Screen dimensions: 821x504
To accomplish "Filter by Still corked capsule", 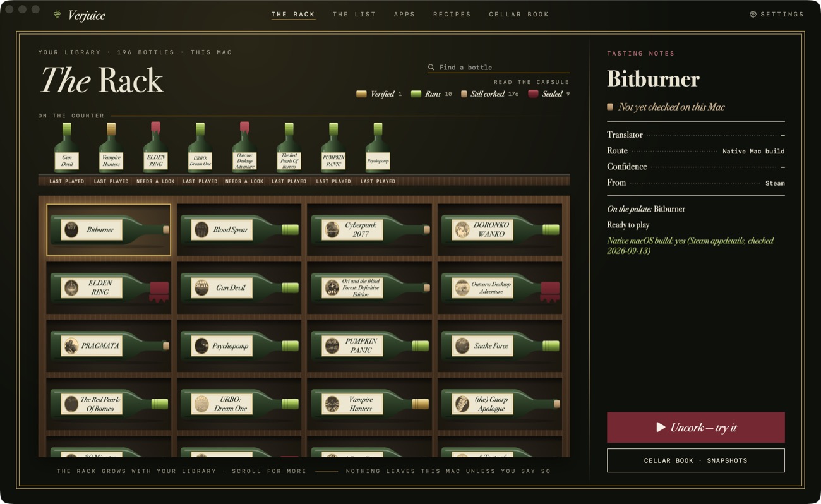I will (489, 94).
